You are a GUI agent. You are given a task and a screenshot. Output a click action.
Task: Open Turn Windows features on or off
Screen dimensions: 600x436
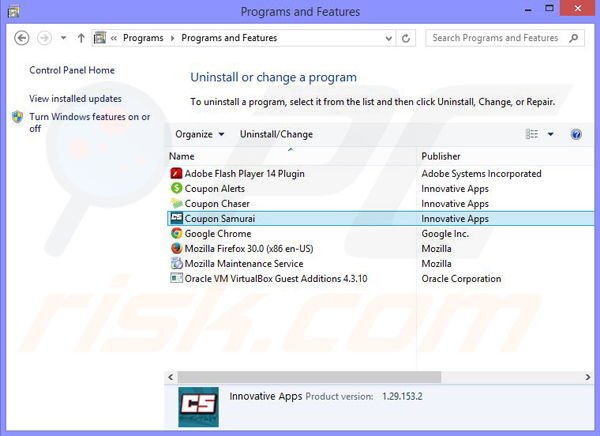pos(90,122)
